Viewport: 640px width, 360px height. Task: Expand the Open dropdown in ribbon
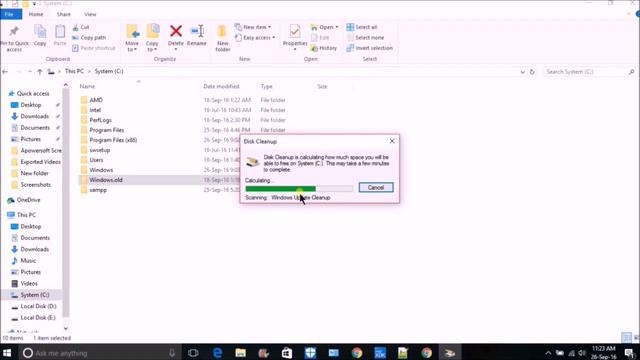(324, 27)
